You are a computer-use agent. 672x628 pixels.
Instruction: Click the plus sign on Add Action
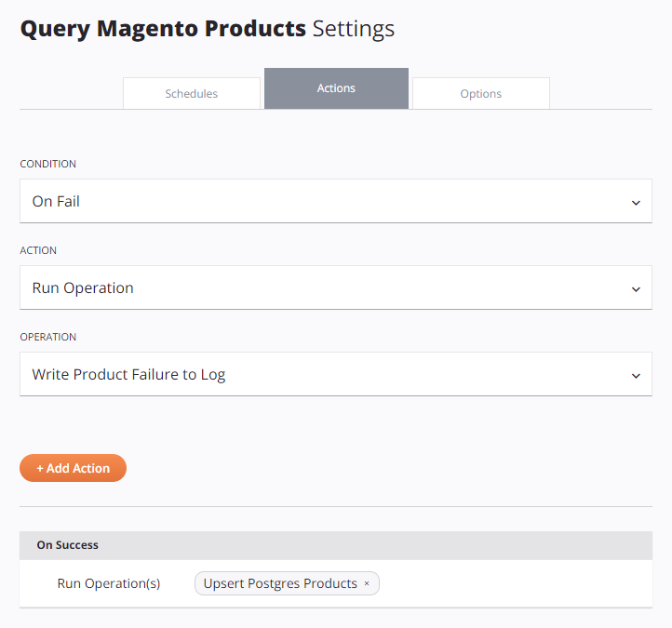[x=40, y=469]
